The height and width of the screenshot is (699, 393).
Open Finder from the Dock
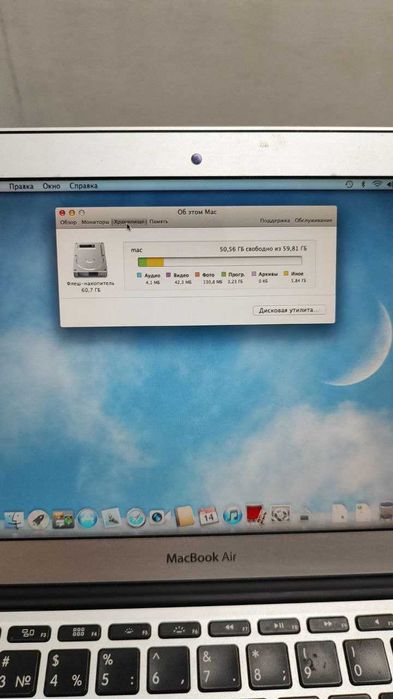tap(14, 520)
